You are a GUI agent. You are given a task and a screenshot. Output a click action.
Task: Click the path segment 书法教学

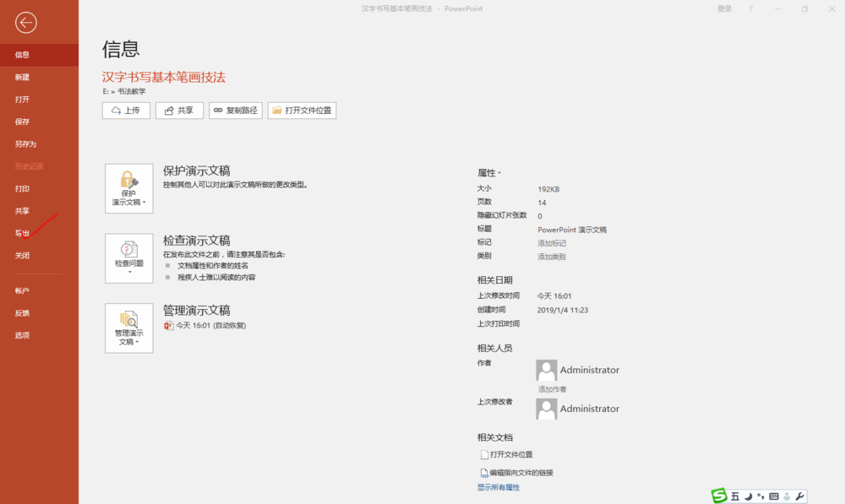tap(132, 91)
